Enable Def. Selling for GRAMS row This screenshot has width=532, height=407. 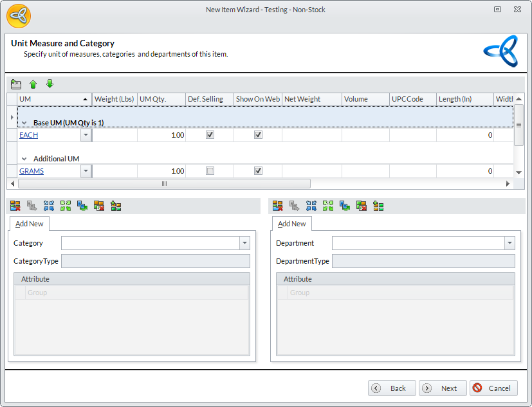[x=210, y=171]
